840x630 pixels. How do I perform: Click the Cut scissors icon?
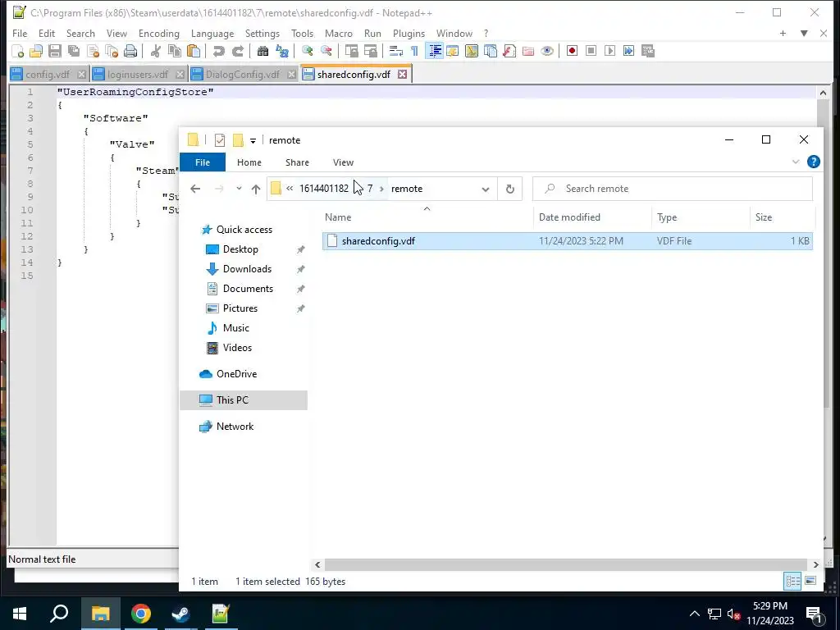[155, 51]
